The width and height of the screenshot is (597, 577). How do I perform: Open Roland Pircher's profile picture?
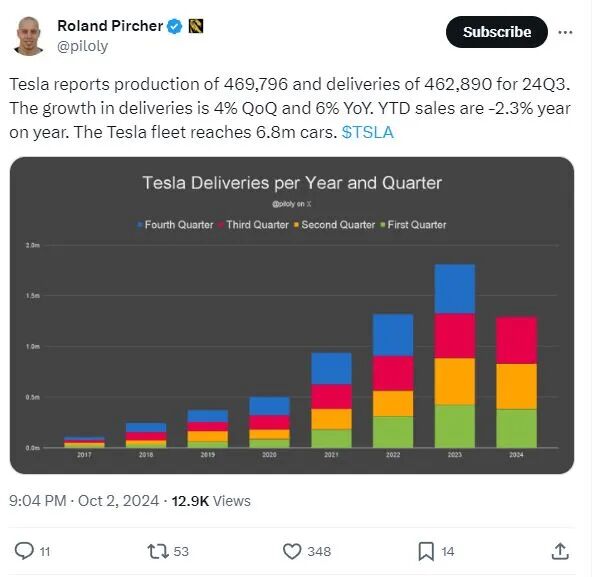tap(29, 36)
